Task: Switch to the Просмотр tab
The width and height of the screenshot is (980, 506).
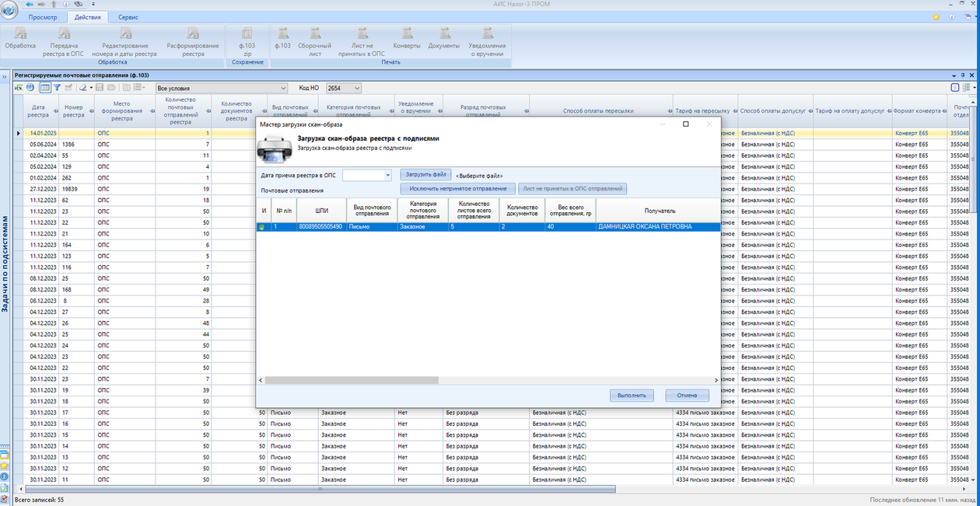Action: [x=42, y=16]
